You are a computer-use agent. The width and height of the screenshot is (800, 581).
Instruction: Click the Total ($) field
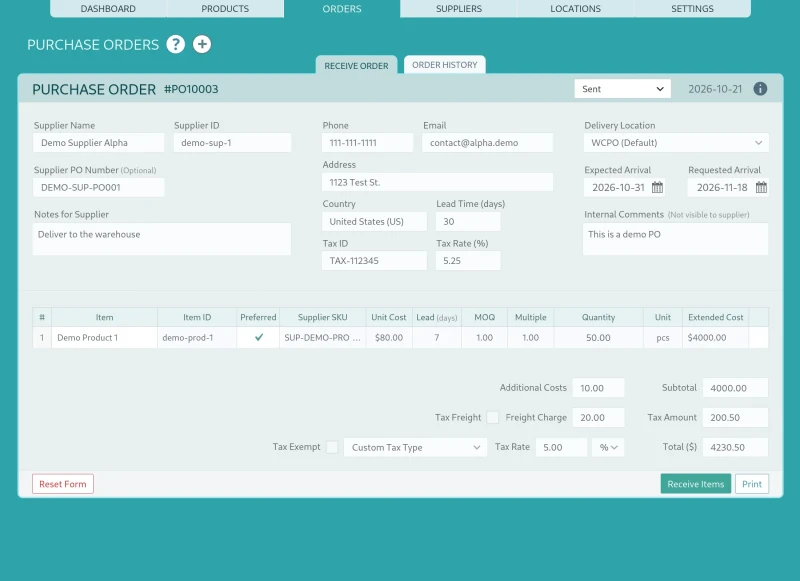tap(735, 447)
